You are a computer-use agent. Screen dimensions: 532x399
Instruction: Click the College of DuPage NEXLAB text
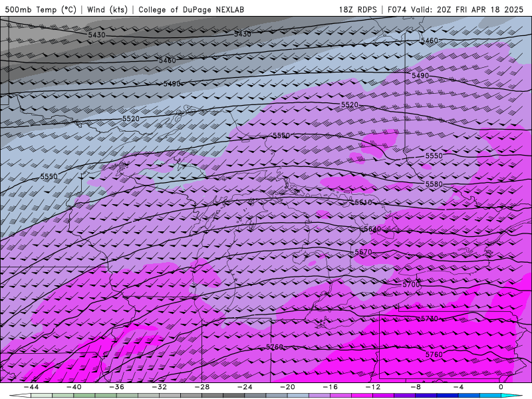tap(192, 9)
